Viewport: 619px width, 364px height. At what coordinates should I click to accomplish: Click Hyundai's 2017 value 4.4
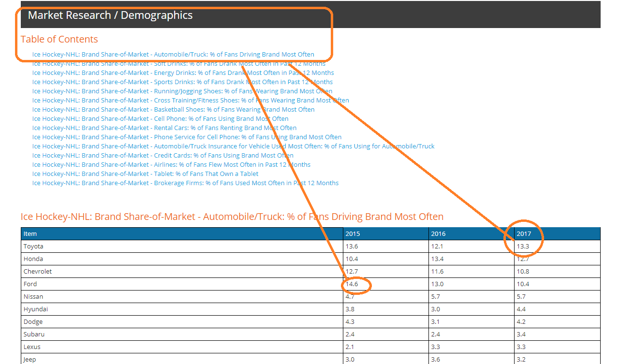pyautogui.click(x=521, y=309)
